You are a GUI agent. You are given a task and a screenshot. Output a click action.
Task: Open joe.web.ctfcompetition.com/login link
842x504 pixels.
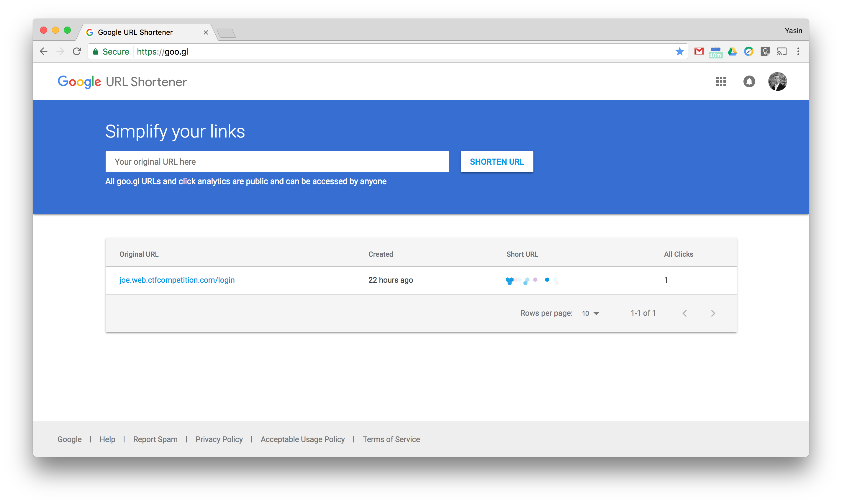pos(177,280)
